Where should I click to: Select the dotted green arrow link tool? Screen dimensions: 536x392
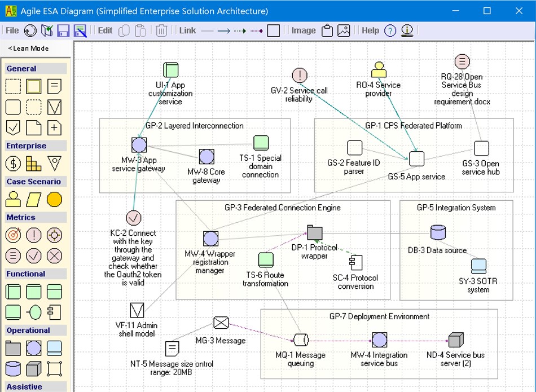[240, 31]
